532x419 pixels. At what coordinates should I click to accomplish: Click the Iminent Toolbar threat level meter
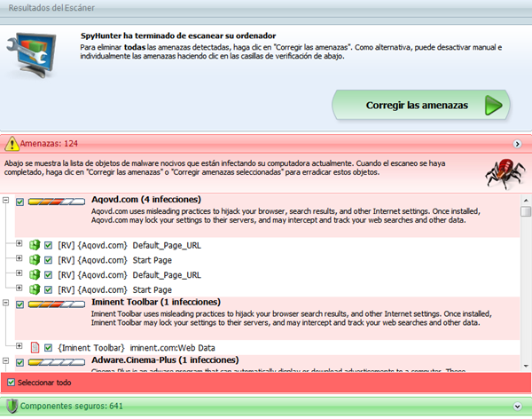click(x=57, y=304)
